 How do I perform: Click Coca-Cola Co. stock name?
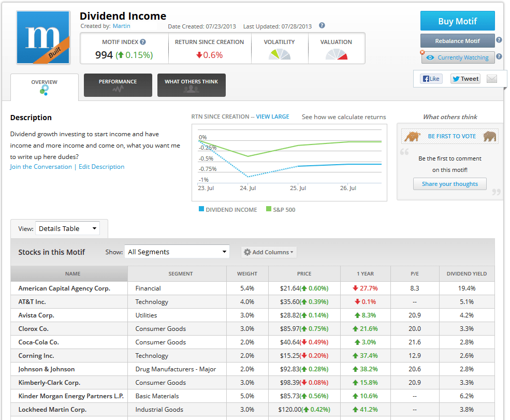(x=38, y=342)
